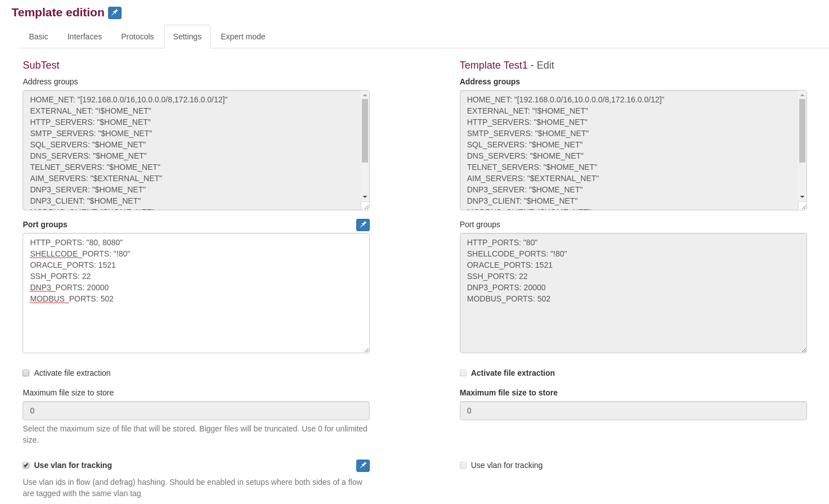Viewport: 829px width, 504px height.
Task: Switch to the Interfaces tab
Action: [x=84, y=37]
